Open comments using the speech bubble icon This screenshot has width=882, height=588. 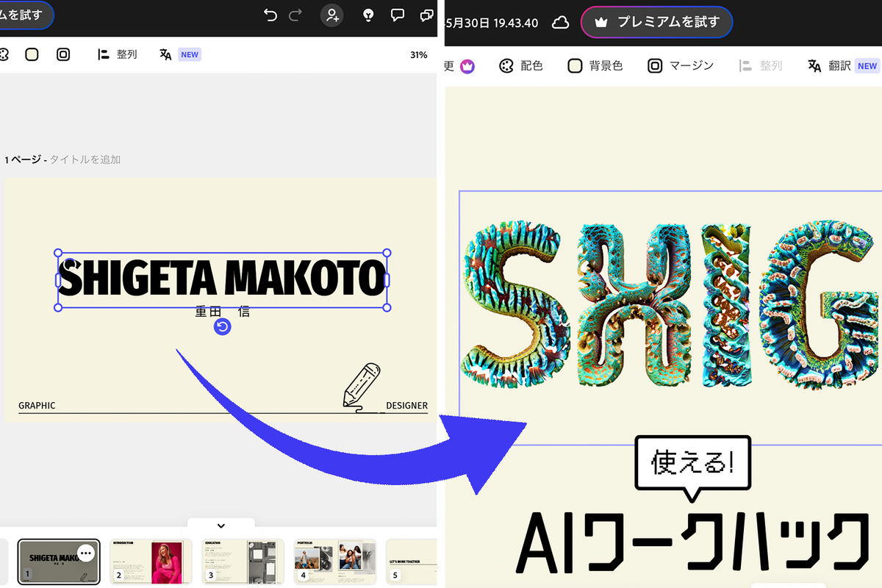click(x=398, y=15)
